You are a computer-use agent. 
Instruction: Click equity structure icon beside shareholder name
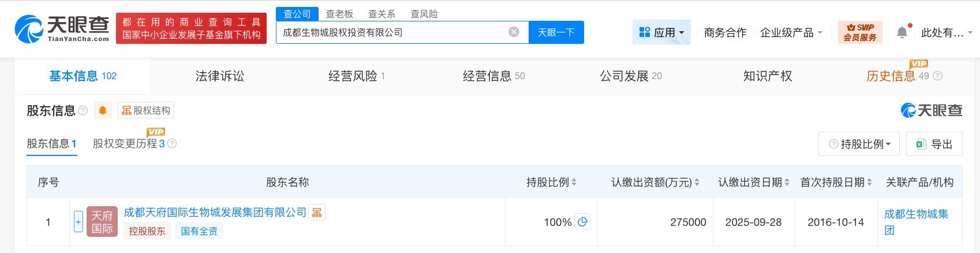pos(317,213)
